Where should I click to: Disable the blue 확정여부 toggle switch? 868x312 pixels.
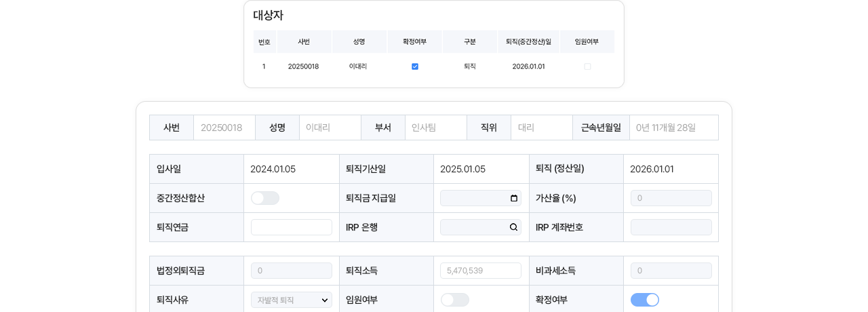(644, 300)
